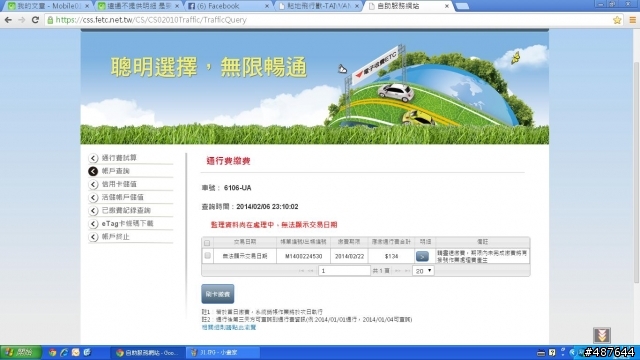This screenshot has width=640, height=360.
Task: Open the blue link below the notes
Action: tap(229, 327)
